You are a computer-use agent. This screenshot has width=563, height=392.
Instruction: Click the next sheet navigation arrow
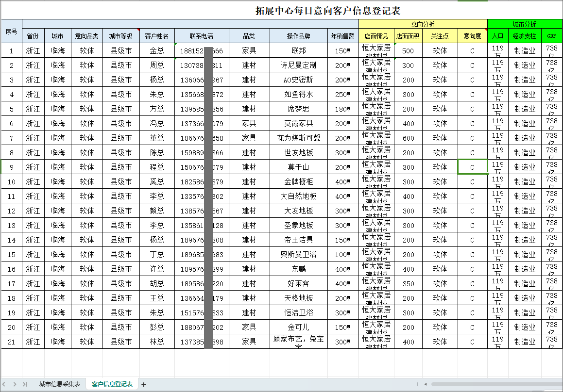pos(15,384)
